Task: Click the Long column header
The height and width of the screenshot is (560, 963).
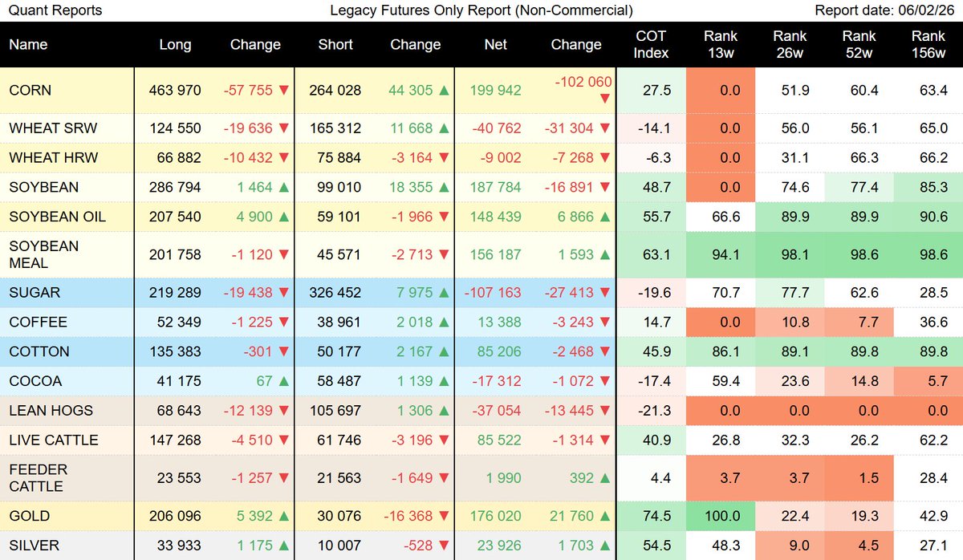Action: [175, 45]
